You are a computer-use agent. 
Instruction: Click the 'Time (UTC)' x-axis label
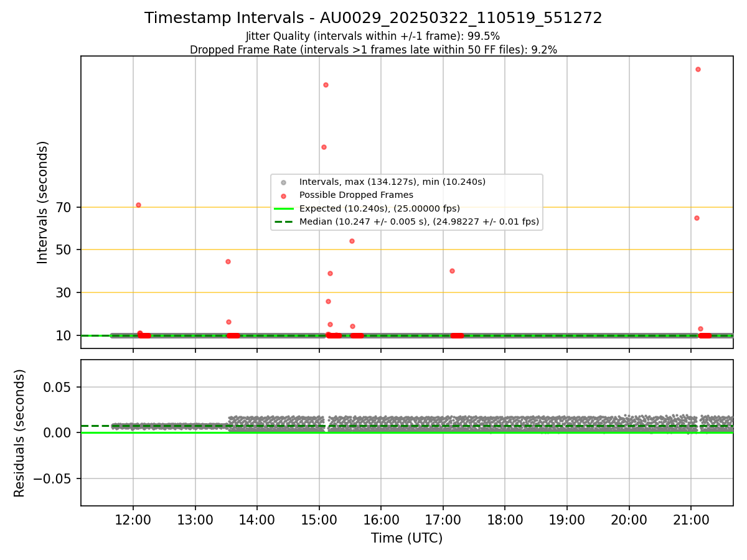point(407,538)
